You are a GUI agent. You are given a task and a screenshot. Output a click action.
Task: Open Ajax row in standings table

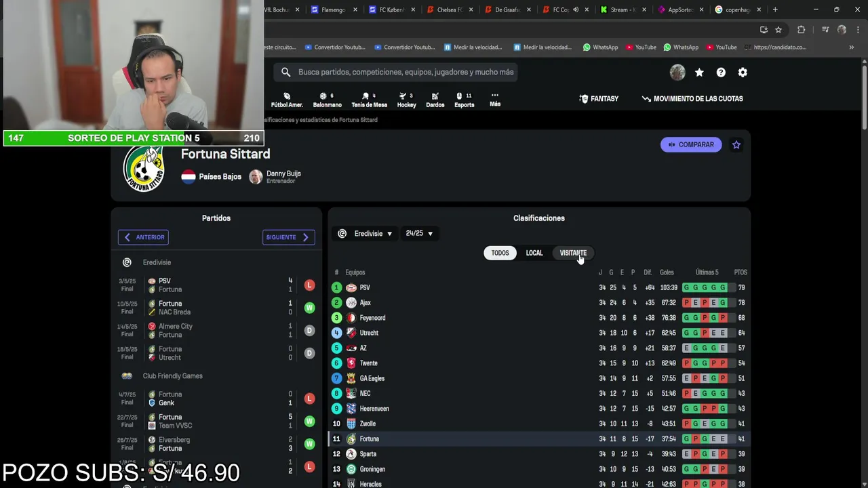[x=539, y=303]
